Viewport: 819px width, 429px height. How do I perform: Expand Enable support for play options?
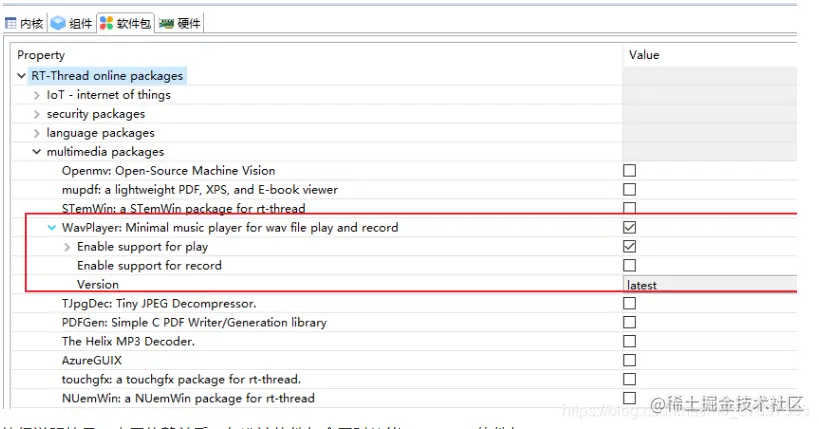(67, 247)
